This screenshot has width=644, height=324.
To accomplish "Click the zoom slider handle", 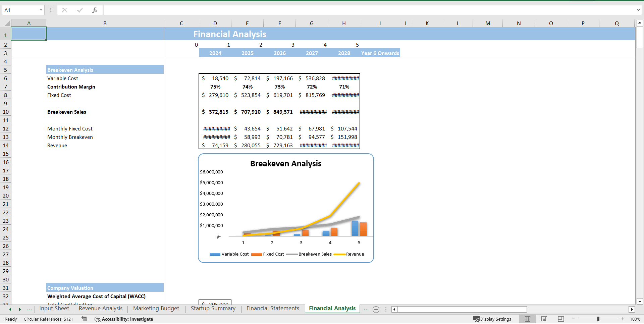I will click(x=598, y=319).
